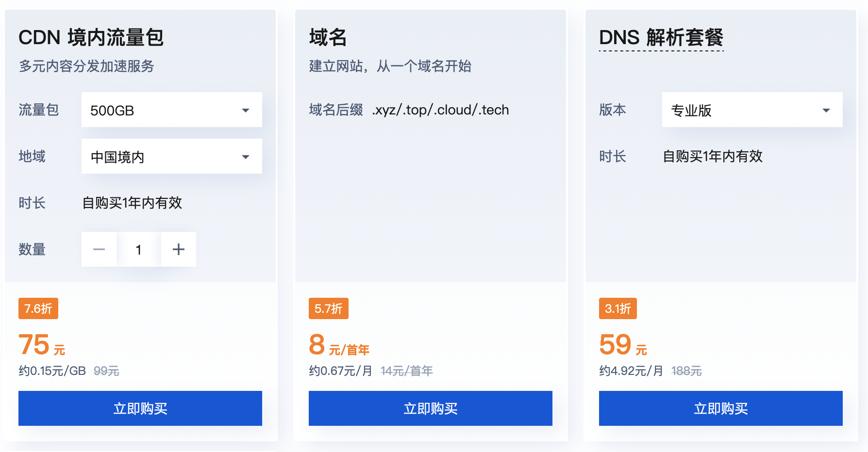Screen dimensions: 868x452
Task: Click 立即购买 for the DNS 解析套餐
Action: (x=720, y=408)
